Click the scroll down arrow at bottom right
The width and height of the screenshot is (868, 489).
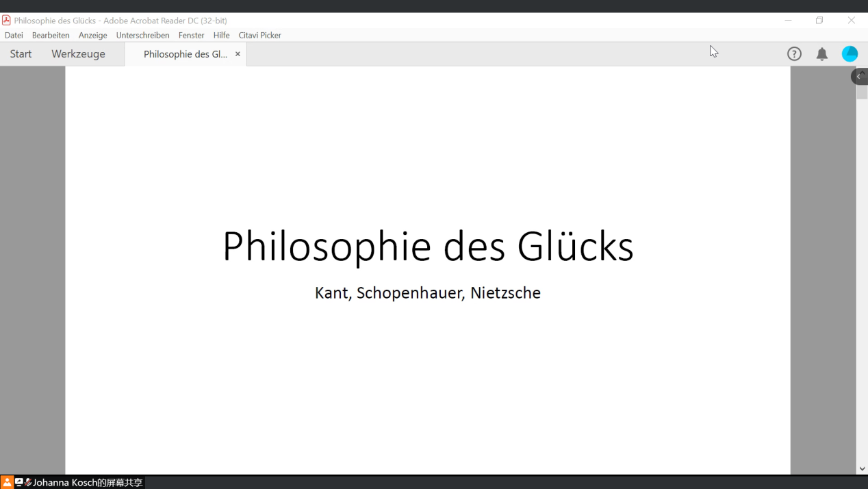tap(862, 469)
